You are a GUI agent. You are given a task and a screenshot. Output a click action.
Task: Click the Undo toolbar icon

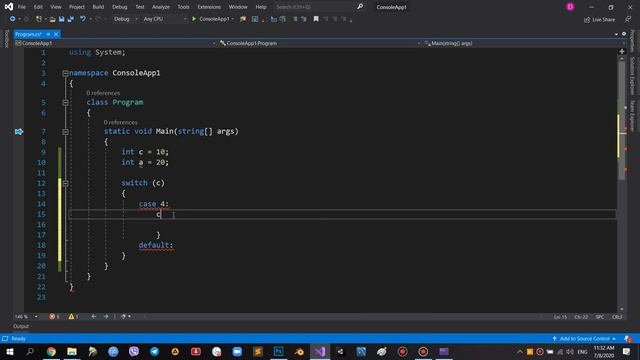pyautogui.click(x=83, y=19)
